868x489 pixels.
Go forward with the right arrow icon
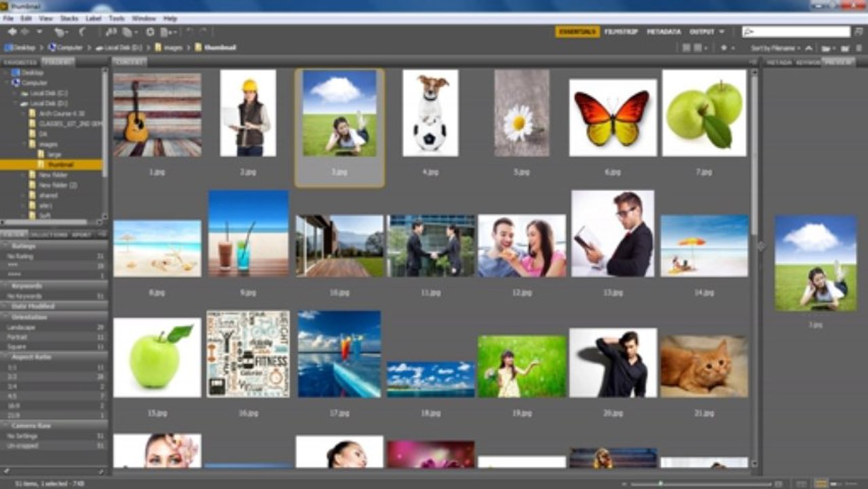[x=26, y=32]
